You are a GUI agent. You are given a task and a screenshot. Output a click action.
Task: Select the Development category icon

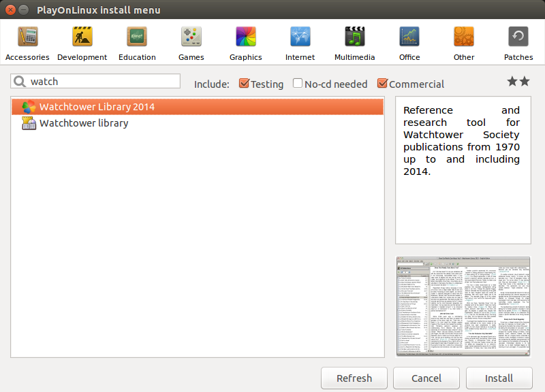pos(82,37)
